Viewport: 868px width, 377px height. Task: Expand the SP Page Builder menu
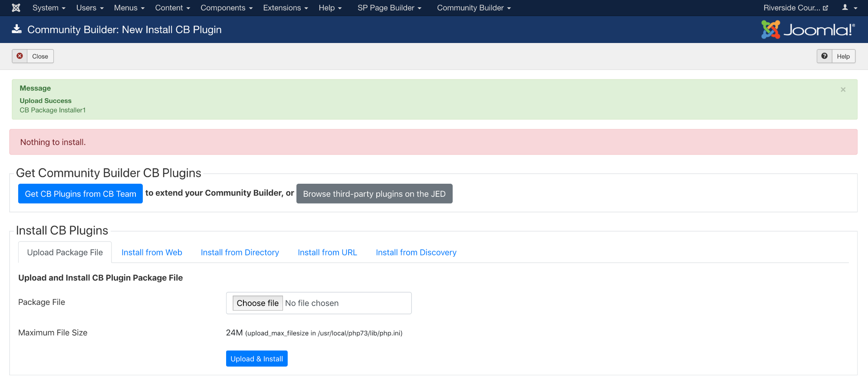pos(389,8)
